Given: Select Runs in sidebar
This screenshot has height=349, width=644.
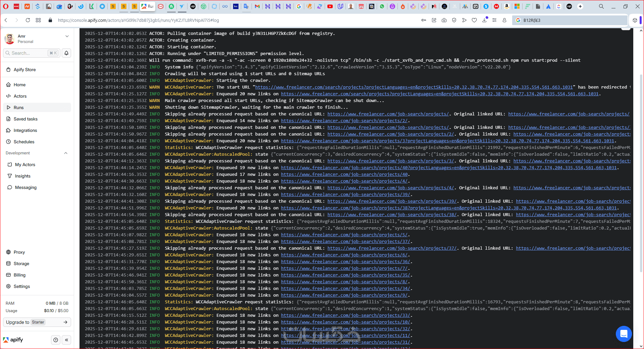Looking at the screenshot, I should point(37,108).
